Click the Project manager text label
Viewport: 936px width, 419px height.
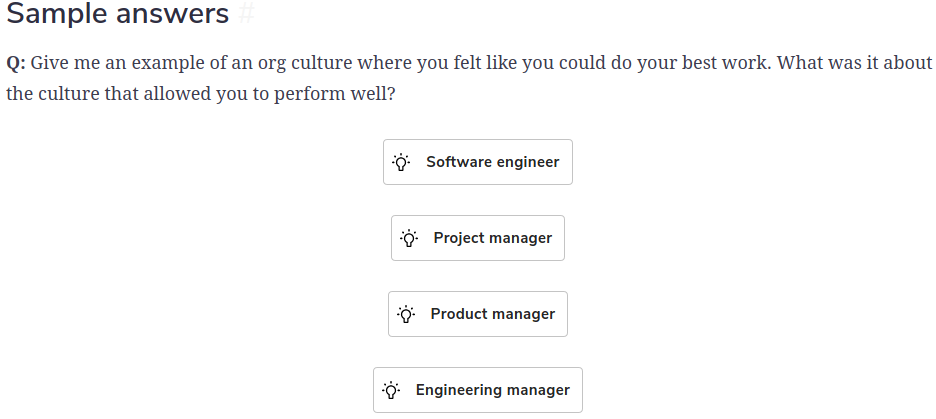pos(492,238)
